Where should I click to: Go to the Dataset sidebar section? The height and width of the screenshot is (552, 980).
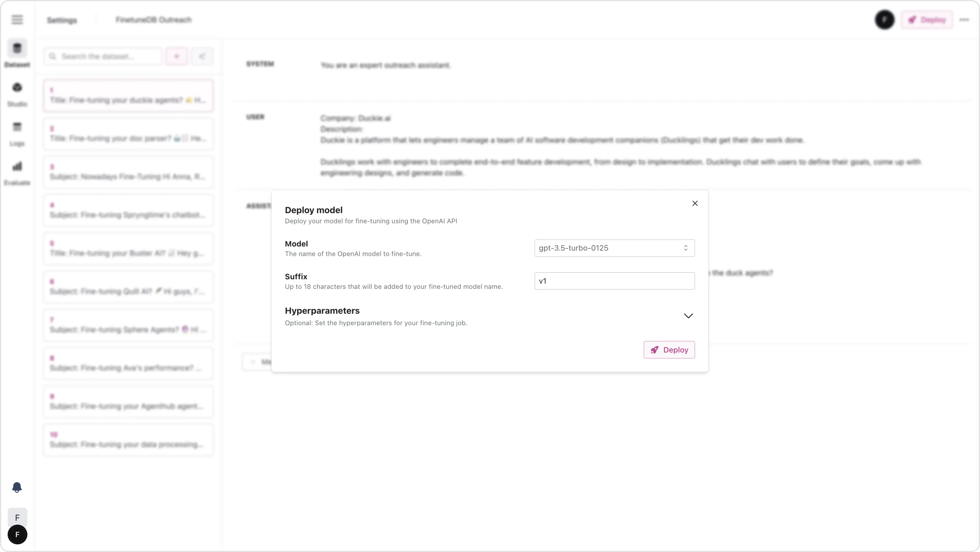coord(17,53)
